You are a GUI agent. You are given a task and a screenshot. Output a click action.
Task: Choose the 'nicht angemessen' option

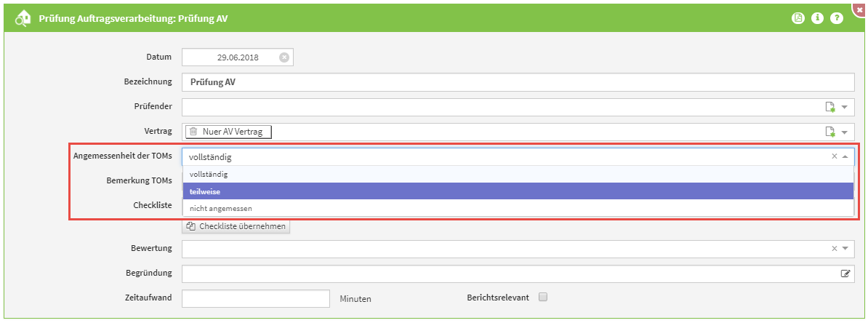click(516, 209)
